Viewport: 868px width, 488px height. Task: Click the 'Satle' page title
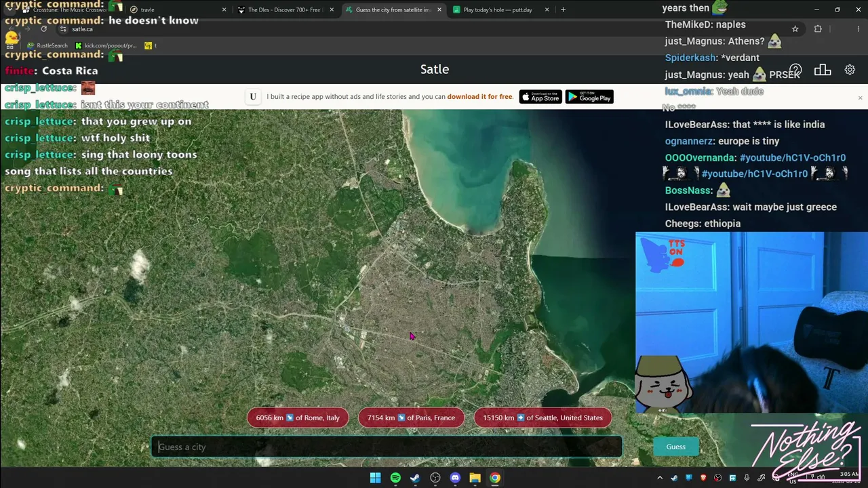point(435,69)
